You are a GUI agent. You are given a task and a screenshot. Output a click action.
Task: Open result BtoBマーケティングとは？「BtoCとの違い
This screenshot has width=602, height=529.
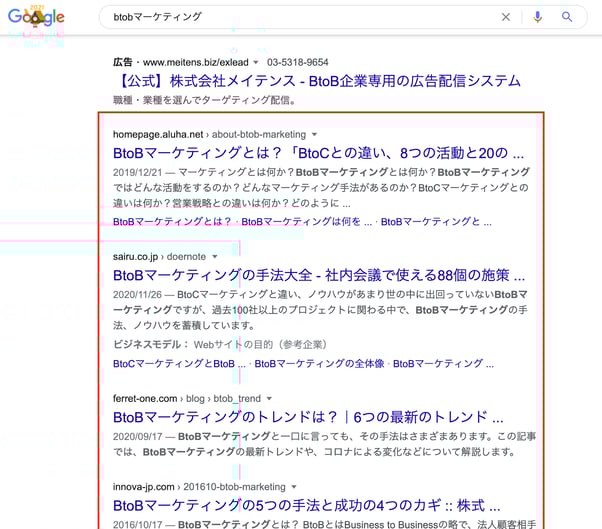pos(318,153)
